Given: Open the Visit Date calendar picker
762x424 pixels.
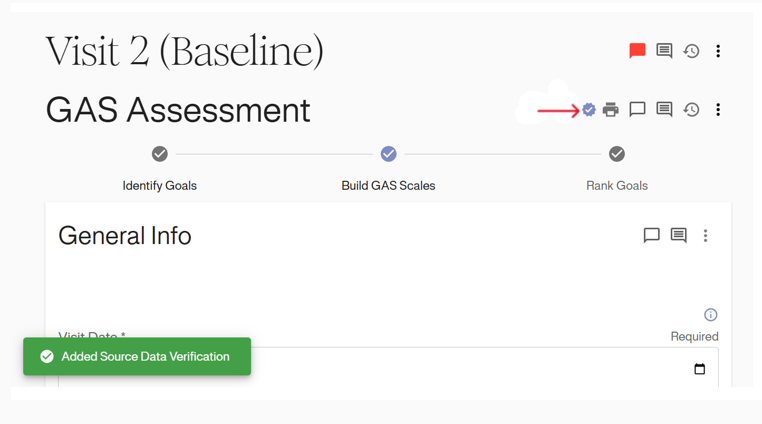Looking at the screenshot, I should pyautogui.click(x=699, y=369).
